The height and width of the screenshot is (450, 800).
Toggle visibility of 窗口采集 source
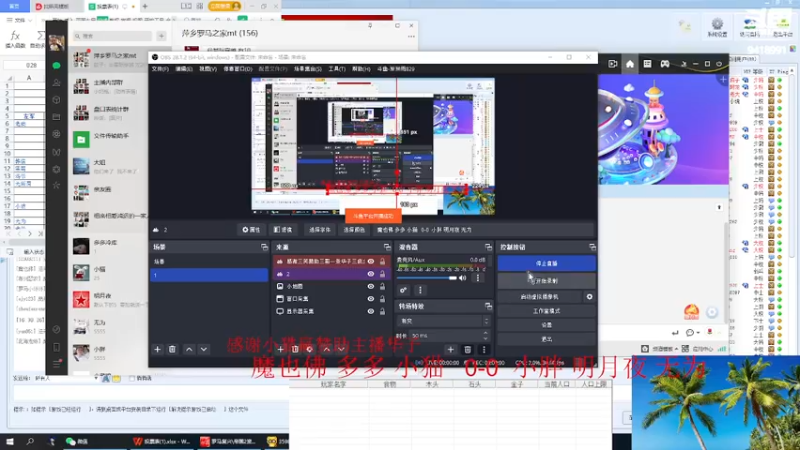point(371,299)
